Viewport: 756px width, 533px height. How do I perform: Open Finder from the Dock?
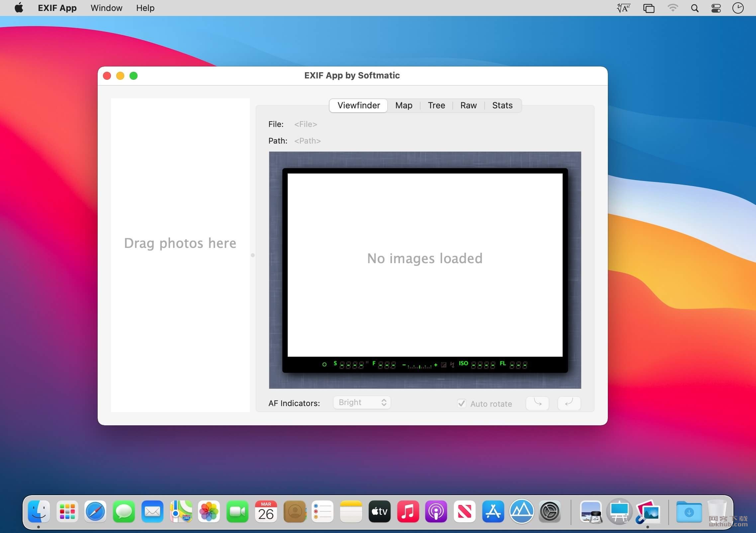(39, 511)
